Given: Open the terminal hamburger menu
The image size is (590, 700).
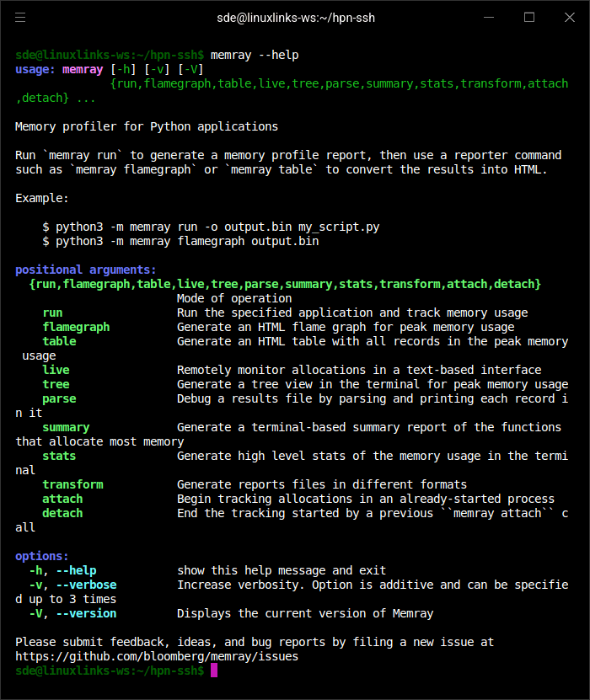Looking at the screenshot, I should point(20,18).
